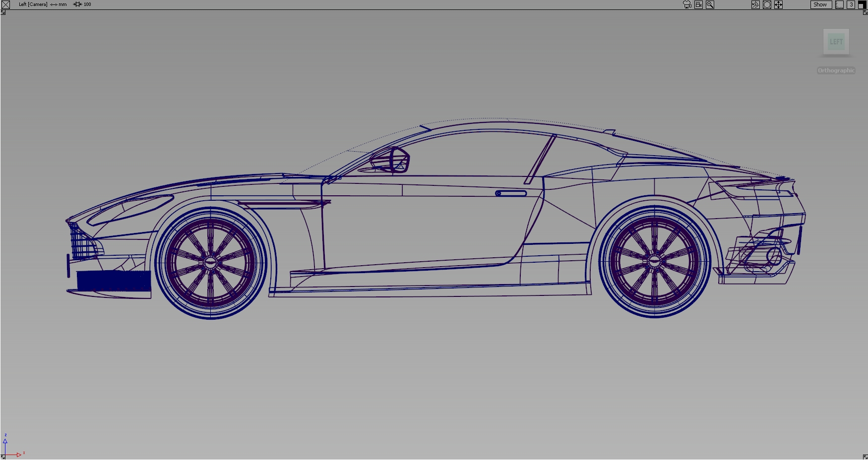The height and width of the screenshot is (460, 868).
Task: Click the Orthographic label under the view compass
Action: 836,70
